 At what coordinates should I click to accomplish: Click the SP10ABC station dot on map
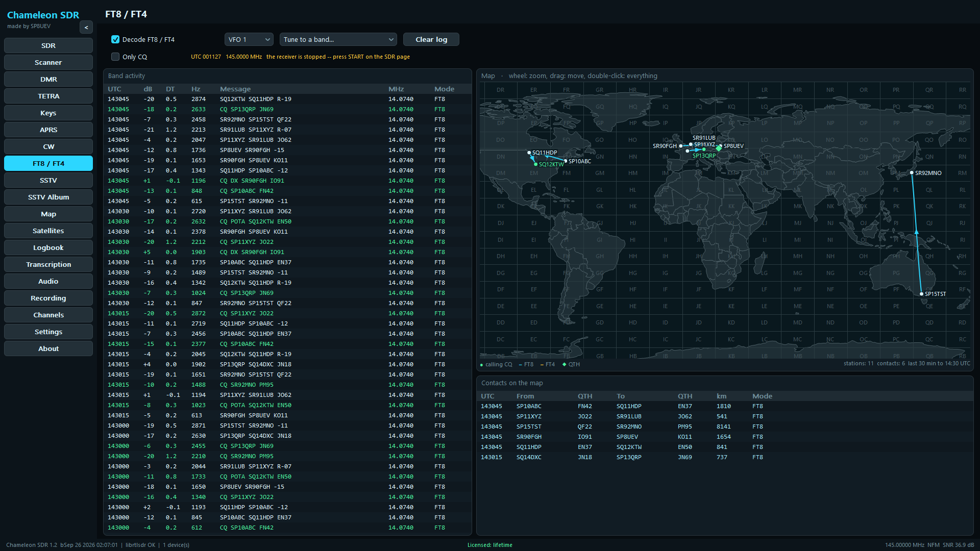tap(566, 161)
